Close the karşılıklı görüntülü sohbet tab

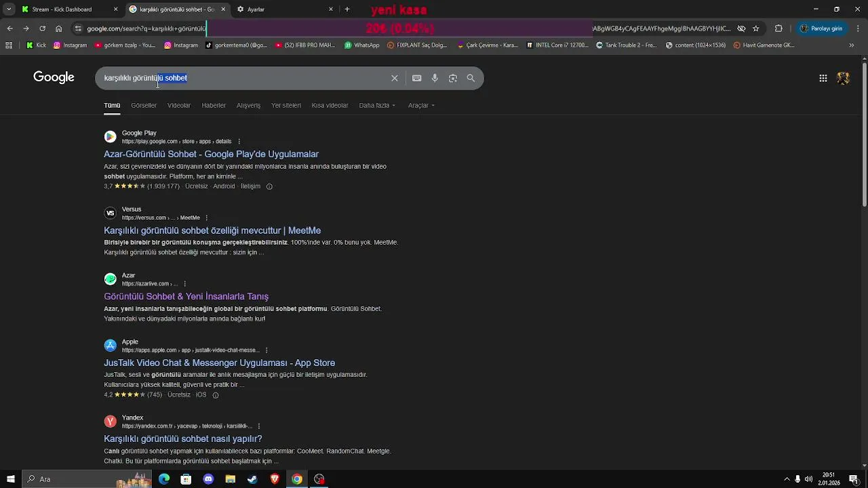point(223,9)
